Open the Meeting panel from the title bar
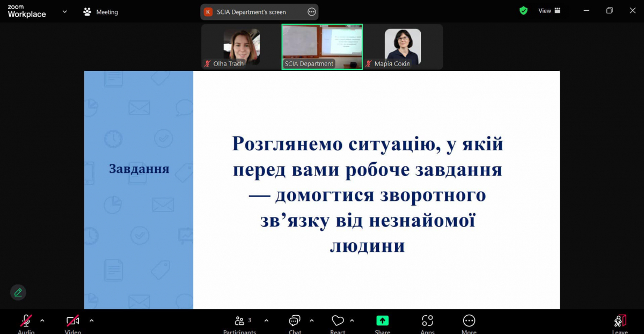The image size is (644, 334). coord(100,11)
